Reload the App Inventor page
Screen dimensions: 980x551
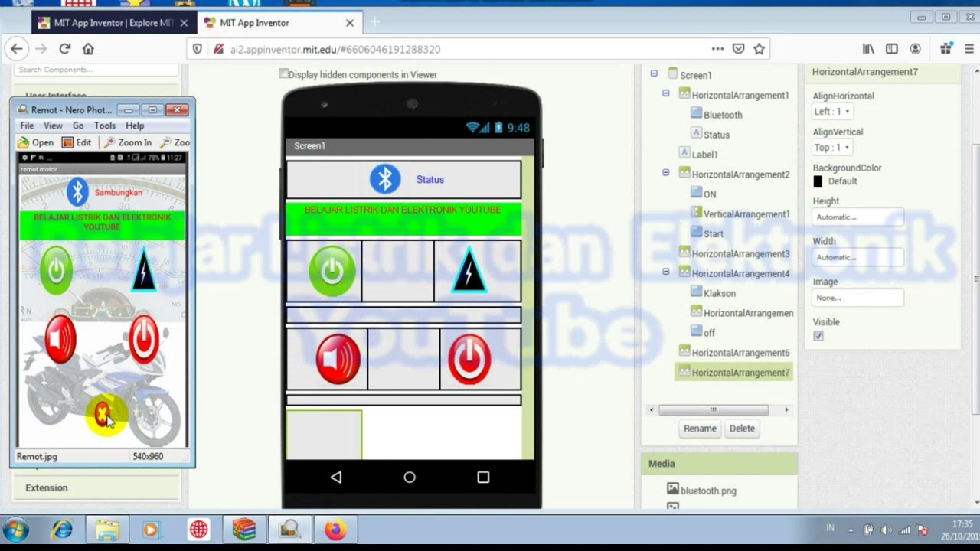pos(65,49)
